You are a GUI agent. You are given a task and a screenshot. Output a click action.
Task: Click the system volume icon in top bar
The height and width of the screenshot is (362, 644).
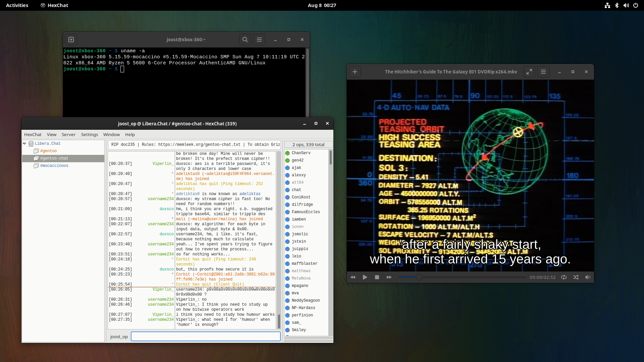(x=626, y=5)
